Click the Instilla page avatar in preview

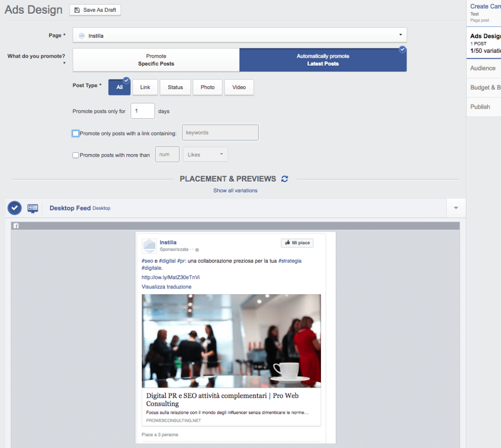(149, 246)
